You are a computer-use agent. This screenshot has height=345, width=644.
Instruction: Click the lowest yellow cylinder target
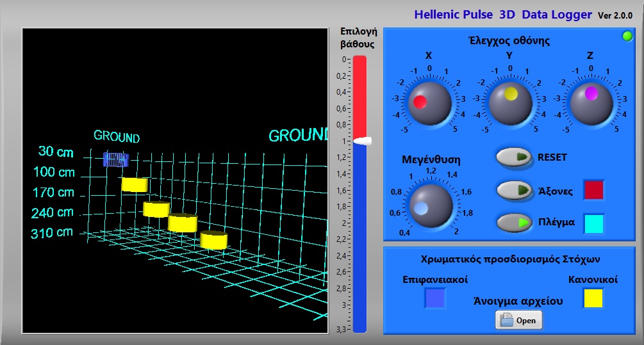[214, 240]
